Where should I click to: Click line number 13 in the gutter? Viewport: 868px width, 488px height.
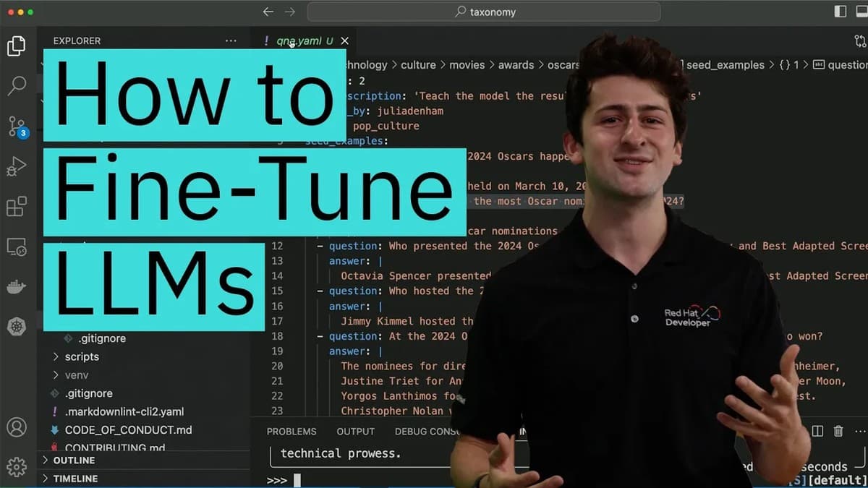coord(277,260)
